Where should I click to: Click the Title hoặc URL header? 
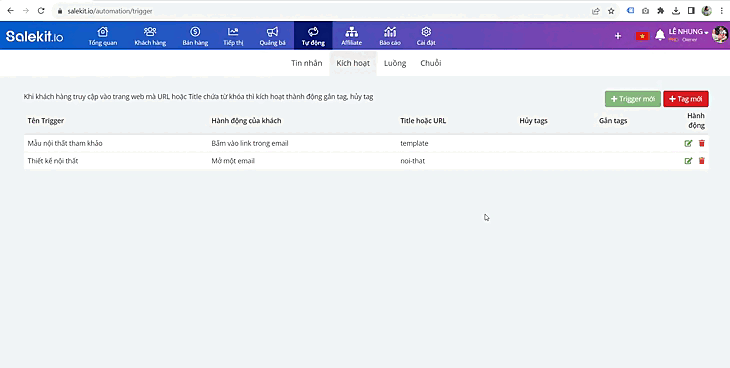pyautogui.click(x=423, y=121)
